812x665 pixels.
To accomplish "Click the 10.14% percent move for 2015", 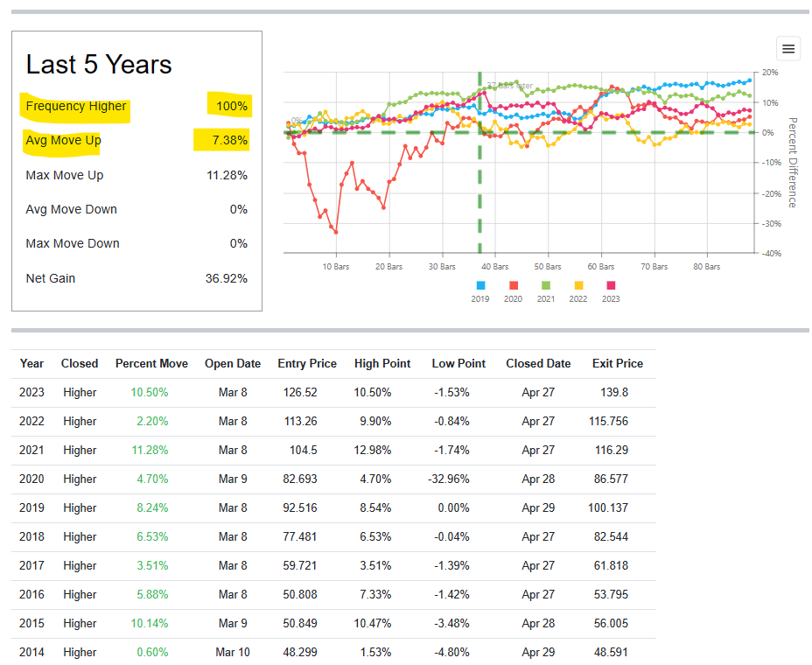I will (149, 624).
